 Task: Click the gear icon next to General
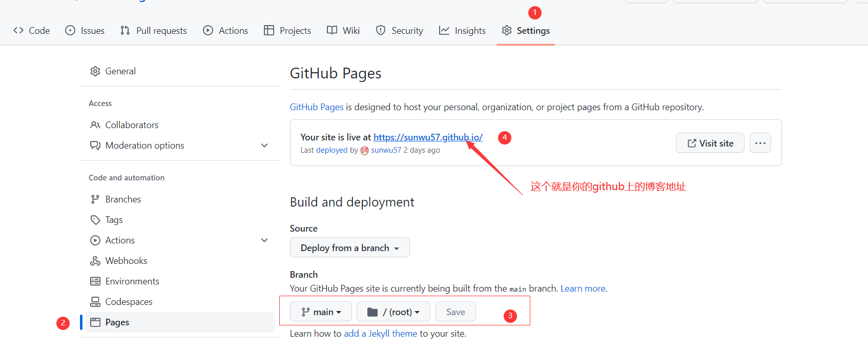(95, 71)
